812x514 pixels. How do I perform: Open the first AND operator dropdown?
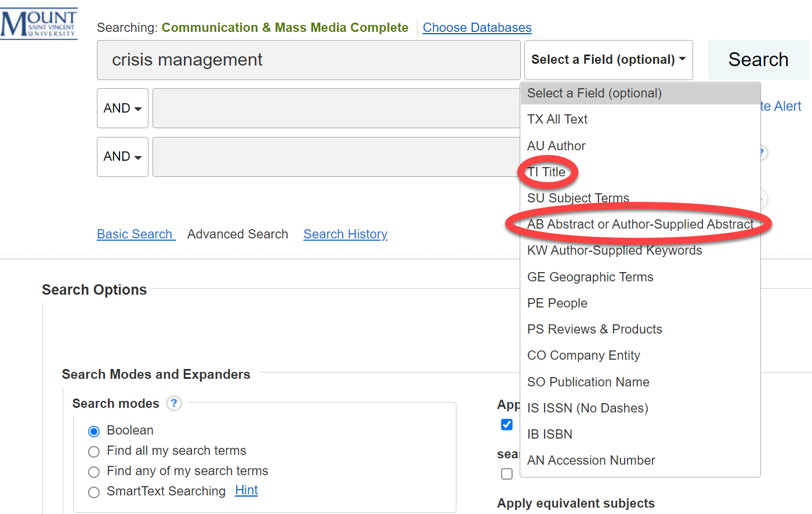coord(122,108)
